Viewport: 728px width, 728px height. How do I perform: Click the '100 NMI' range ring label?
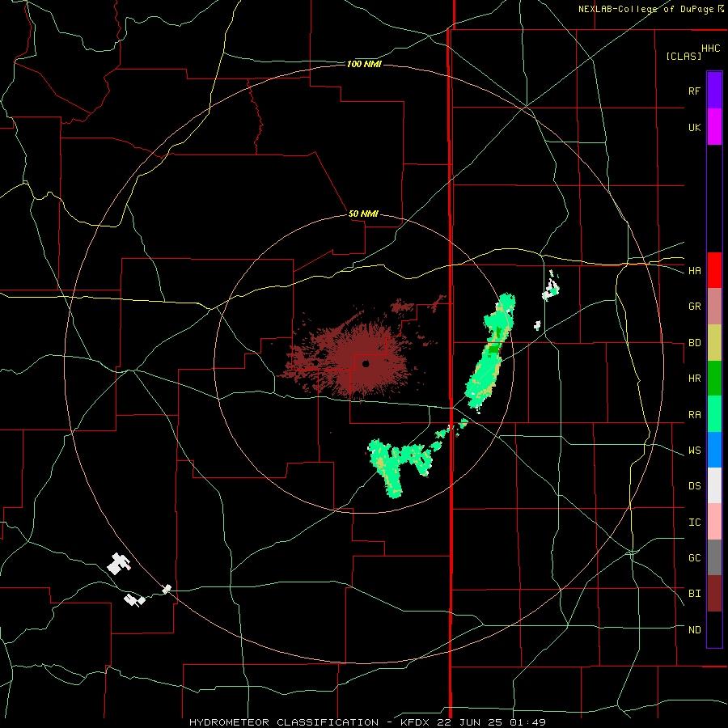coord(364,64)
